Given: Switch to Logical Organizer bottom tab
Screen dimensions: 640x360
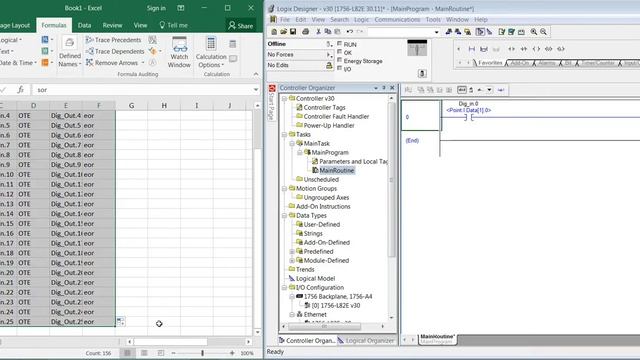Looking at the screenshot, I should (366, 340).
